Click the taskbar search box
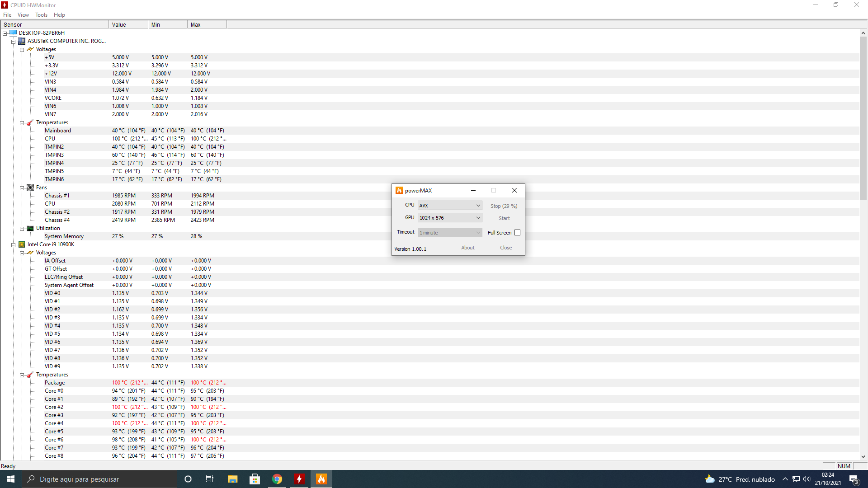The height and width of the screenshot is (488, 868). [x=99, y=479]
